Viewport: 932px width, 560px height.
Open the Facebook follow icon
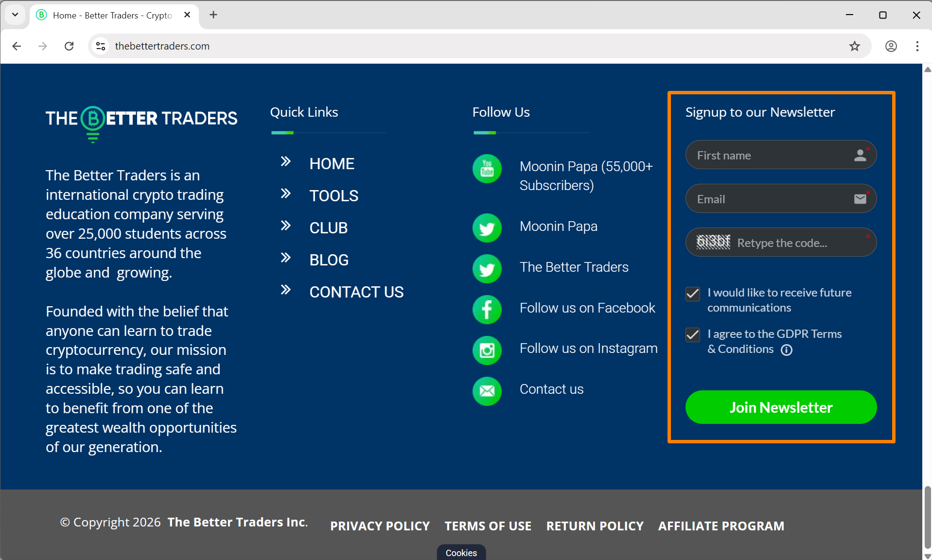tap(487, 309)
